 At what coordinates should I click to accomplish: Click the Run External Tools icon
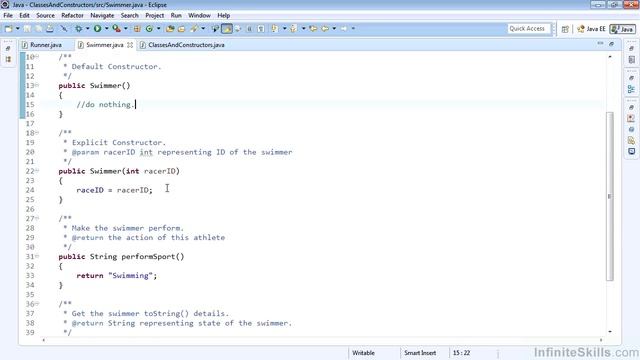(x=116, y=29)
